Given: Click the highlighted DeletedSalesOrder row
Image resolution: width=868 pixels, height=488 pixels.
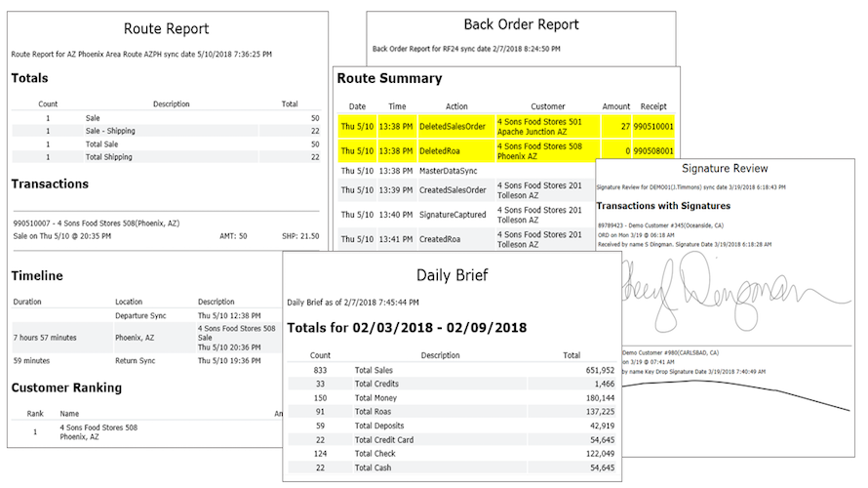Looking at the screenshot, I should pyautogui.click(x=506, y=126).
